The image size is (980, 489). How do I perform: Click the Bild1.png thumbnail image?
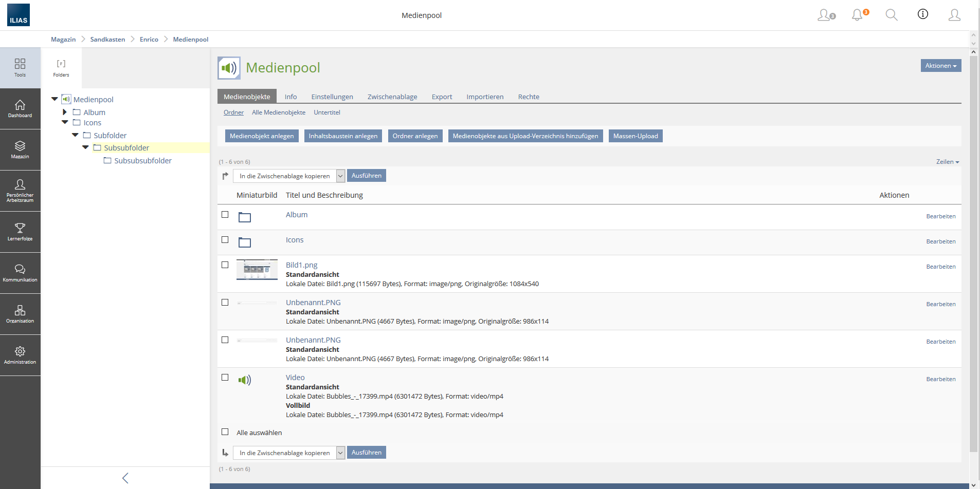coord(257,270)
